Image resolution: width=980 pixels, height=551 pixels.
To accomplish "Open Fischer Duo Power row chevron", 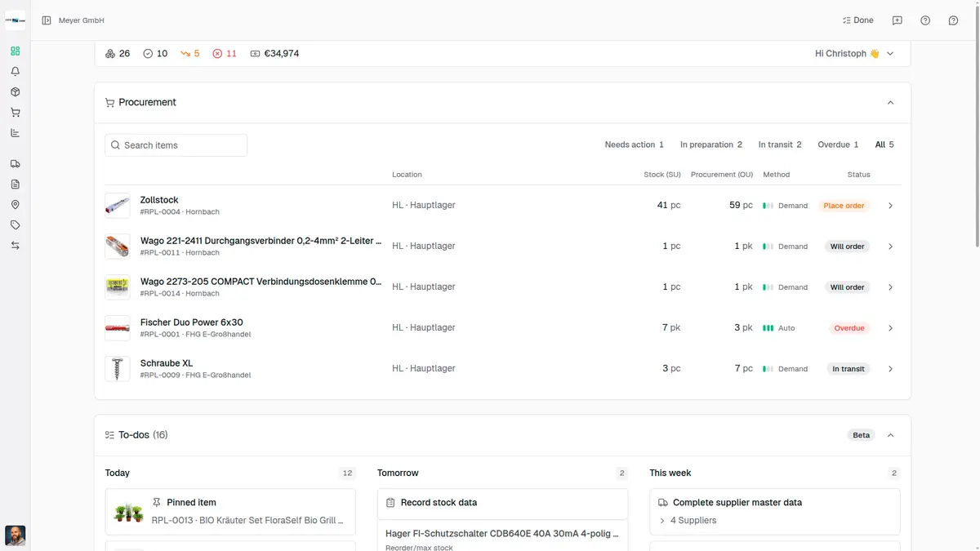I will (890, 328).
